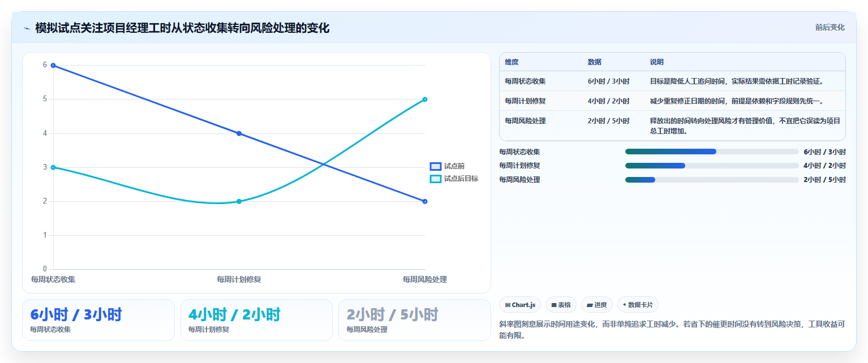868x363 pixels.
Task: Select the 试点后目标 data point at 5
Action: (x=425, y=100)
